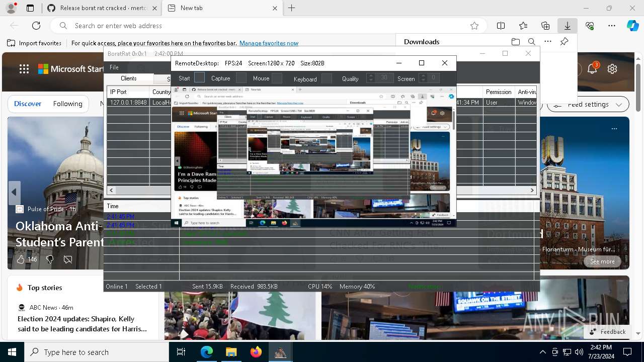Open Microsoft Start settings gear
The image size is (644, 362).
[x=612, y=69]
